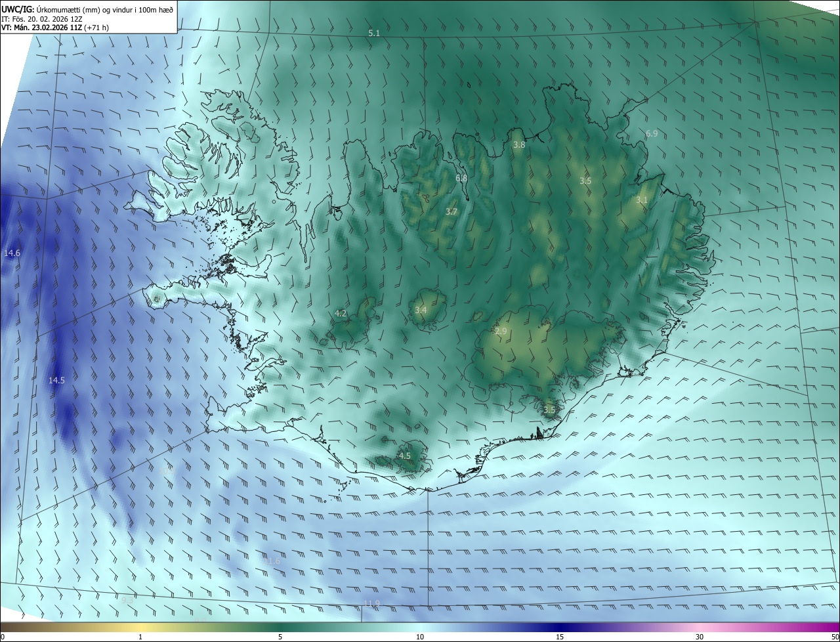Click the initialization time line "IT: Fös. 20. 02. 2026 12Z"
This screenshot has width=840, height=642.
[42, 19]
